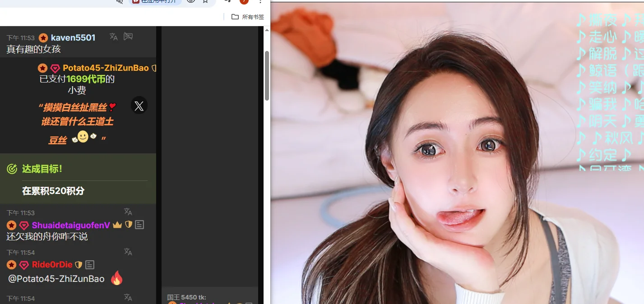Open notes icon beside Ride0rDie
Screen dimensions: 644x304
click(x=90, y=265)
